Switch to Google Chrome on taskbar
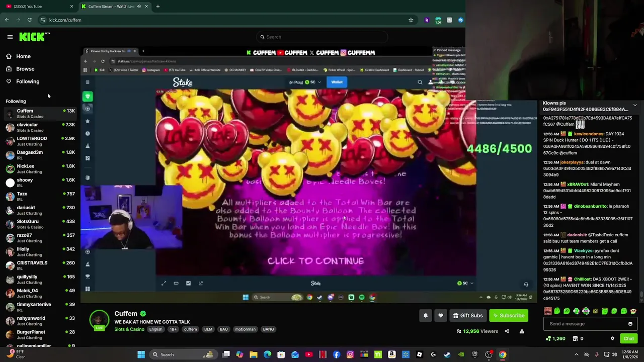Screen dimensions: 644x362 pos(502,354)
